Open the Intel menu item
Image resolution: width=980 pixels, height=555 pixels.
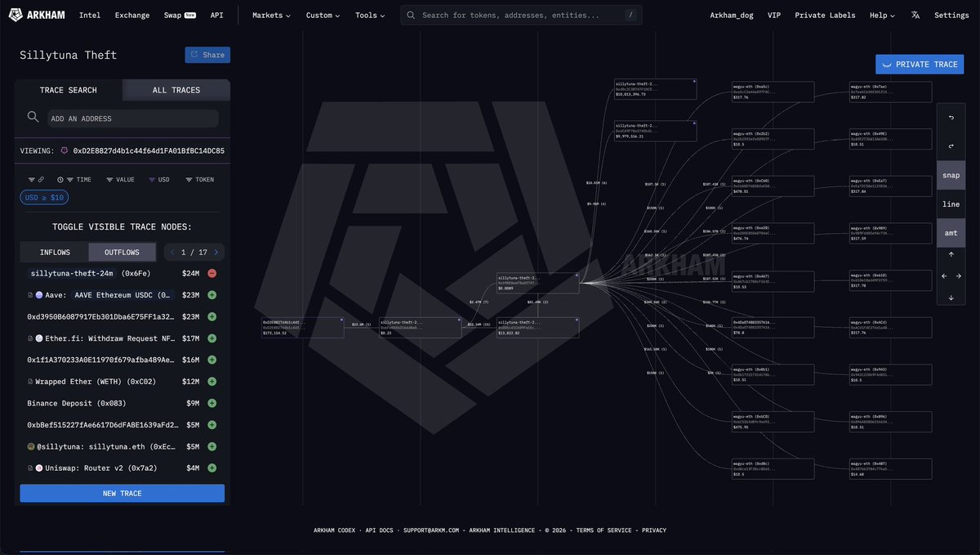point(90,15)
